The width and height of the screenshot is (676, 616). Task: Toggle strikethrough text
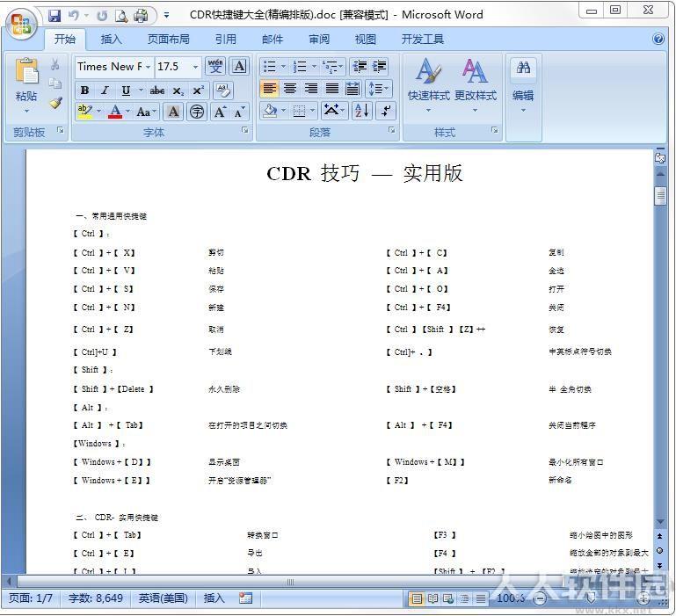pos(157,91)
